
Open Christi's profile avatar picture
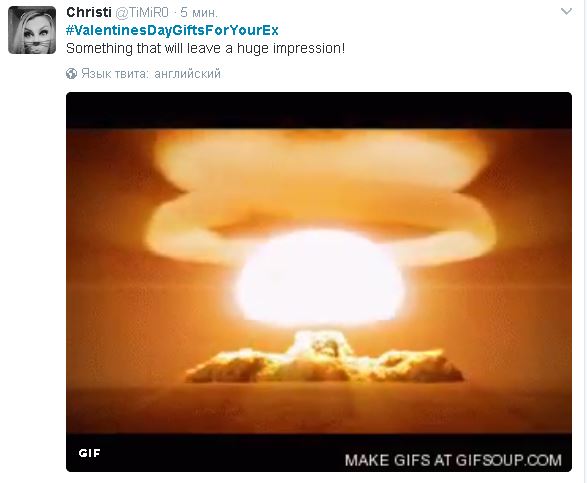32,30
